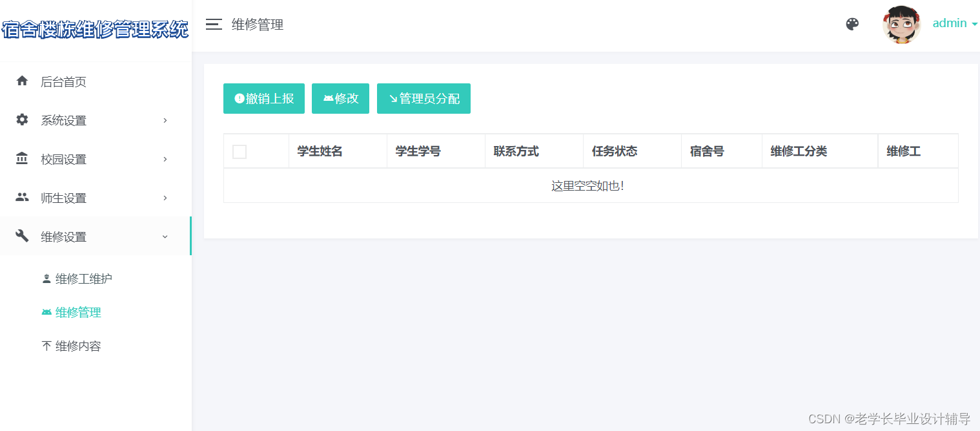
Task: Click the home icon beside 后台首页
Action: point(22,81)
